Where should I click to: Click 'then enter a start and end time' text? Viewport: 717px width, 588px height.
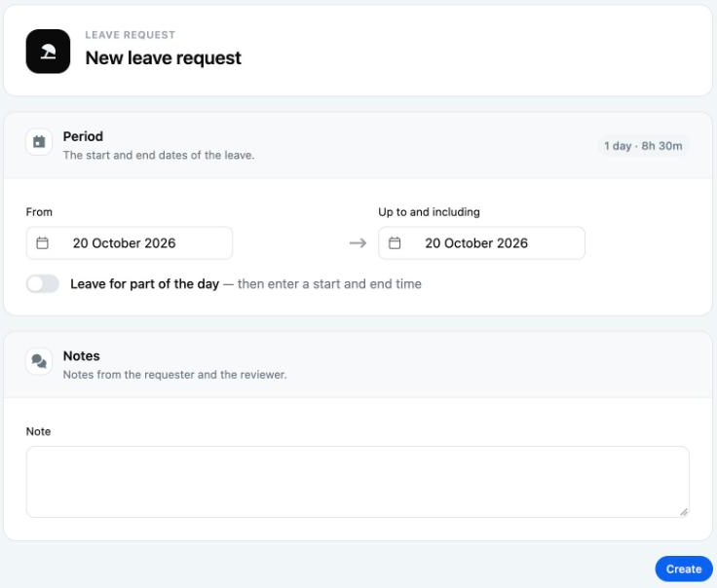point(329,283)
